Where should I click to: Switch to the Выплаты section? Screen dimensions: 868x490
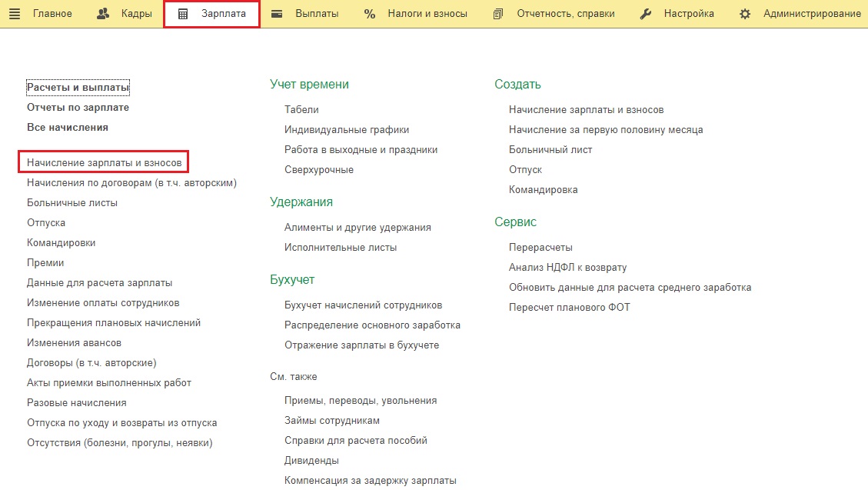coord(317,14)
